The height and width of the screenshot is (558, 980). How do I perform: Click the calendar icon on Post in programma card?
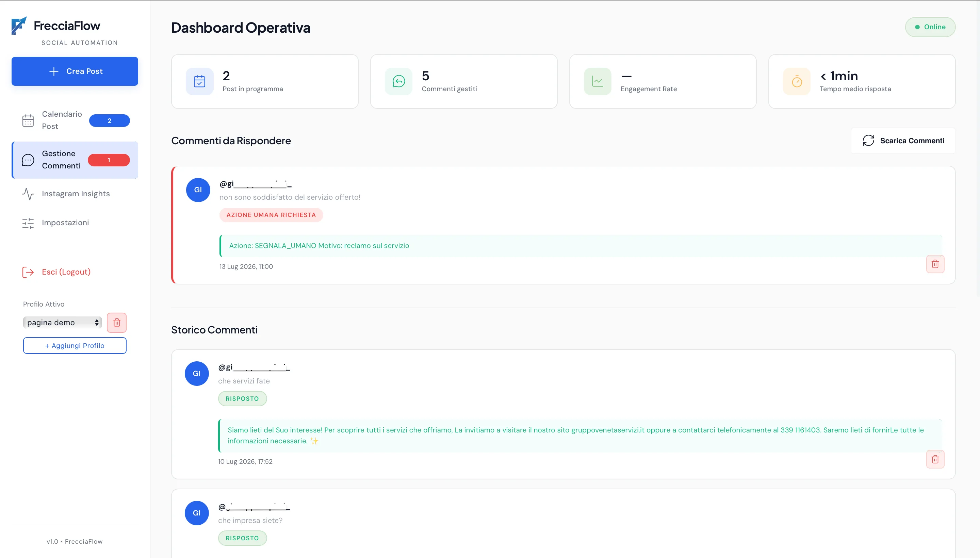[199, 81]
